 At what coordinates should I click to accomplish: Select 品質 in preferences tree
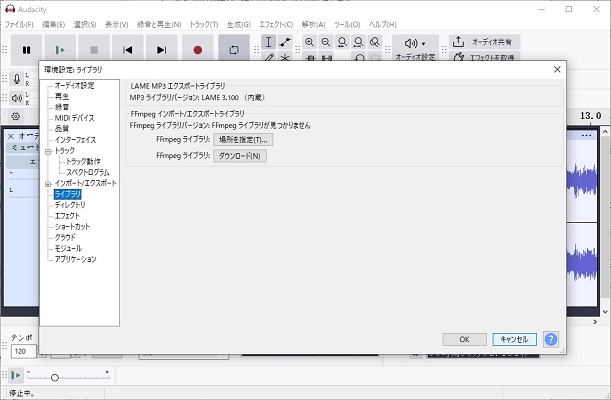click(62, 129)
